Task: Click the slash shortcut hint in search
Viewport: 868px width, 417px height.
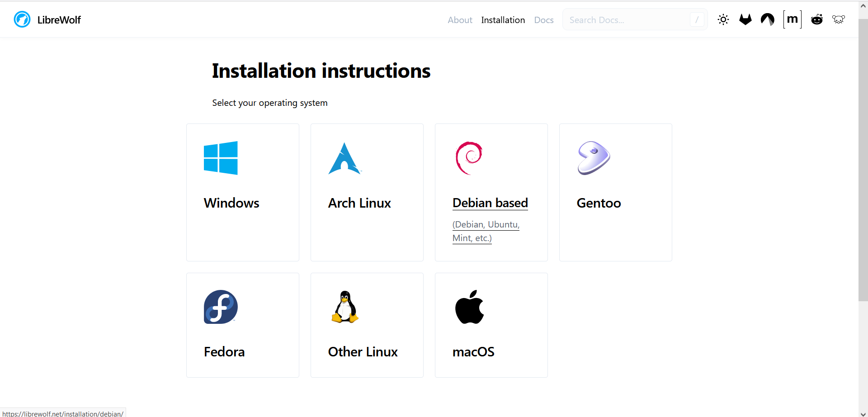Action: 697,20
